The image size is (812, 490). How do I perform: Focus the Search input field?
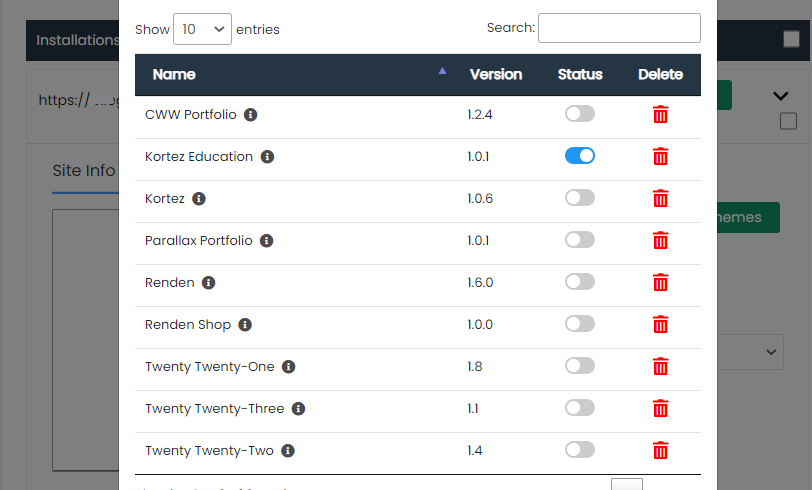[619, 28]
